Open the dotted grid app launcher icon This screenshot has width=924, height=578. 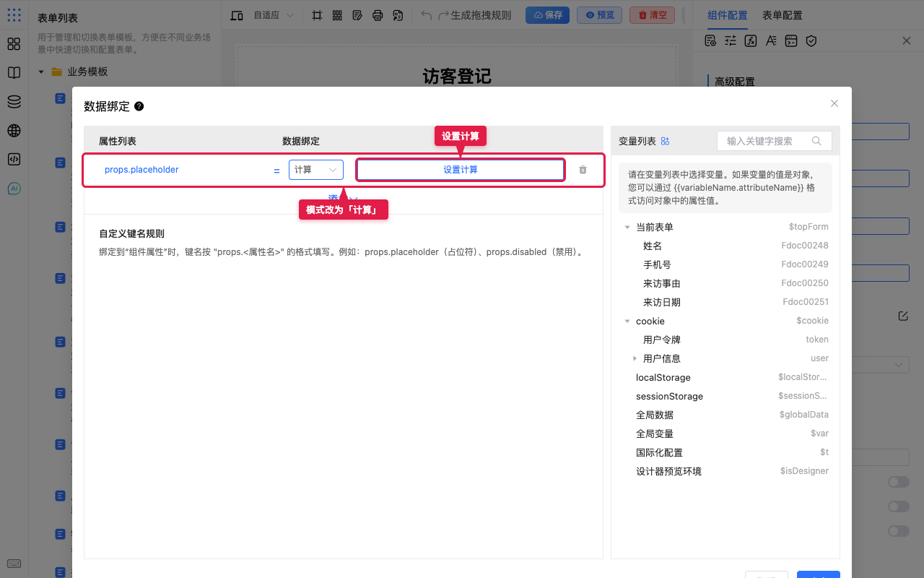[x=14, y=14]
